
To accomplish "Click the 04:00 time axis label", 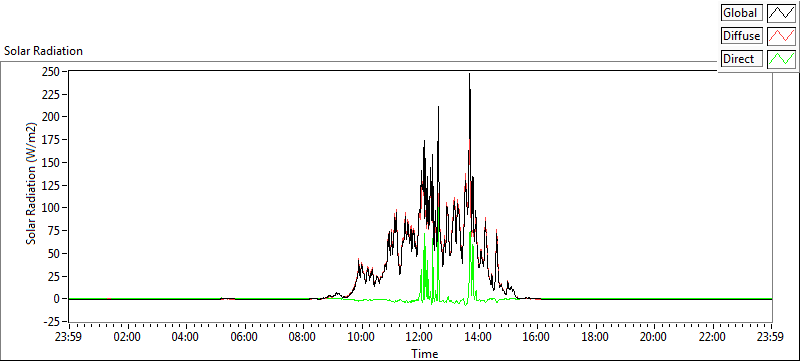I will 186,337.
